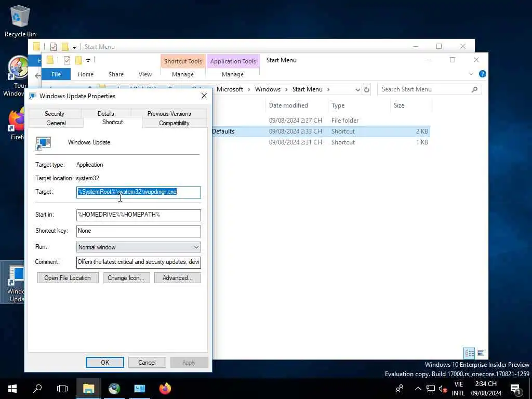The height and width of the screenshot is (399, 532).
Task: Sort by Date modified column header
Action: point(297,105)
